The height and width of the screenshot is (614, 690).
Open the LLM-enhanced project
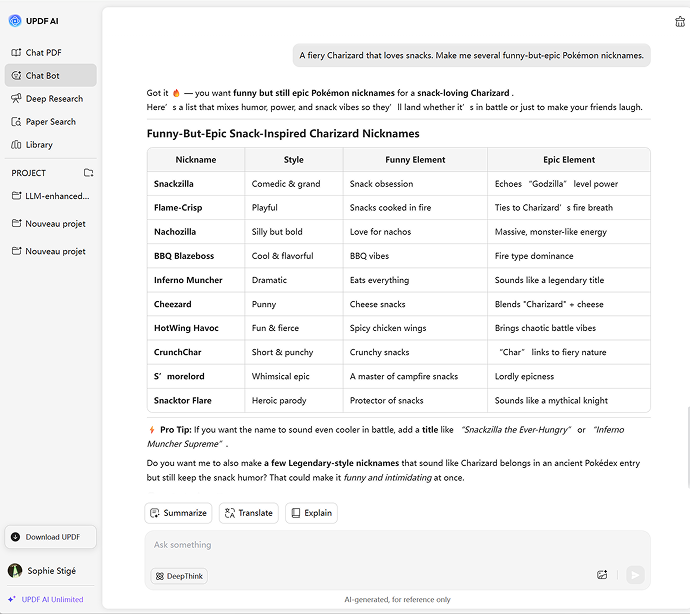point(56,196)
